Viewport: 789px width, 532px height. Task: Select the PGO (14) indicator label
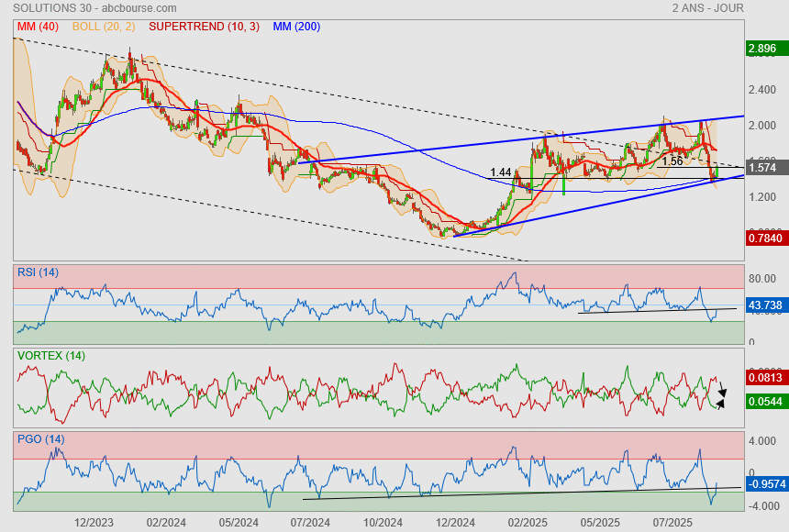(x=39, y=438)
